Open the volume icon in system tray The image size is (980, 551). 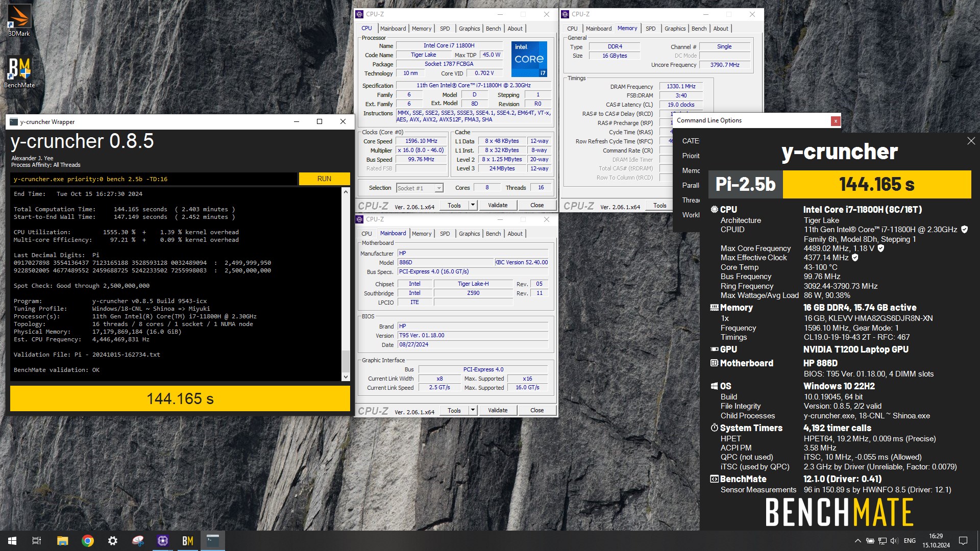click(x=894, y=541)
